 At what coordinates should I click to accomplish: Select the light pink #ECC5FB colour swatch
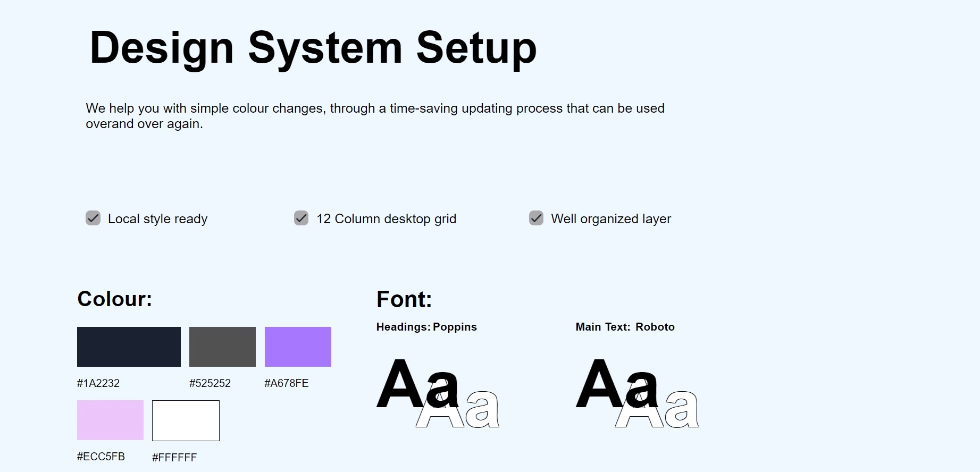110,420
